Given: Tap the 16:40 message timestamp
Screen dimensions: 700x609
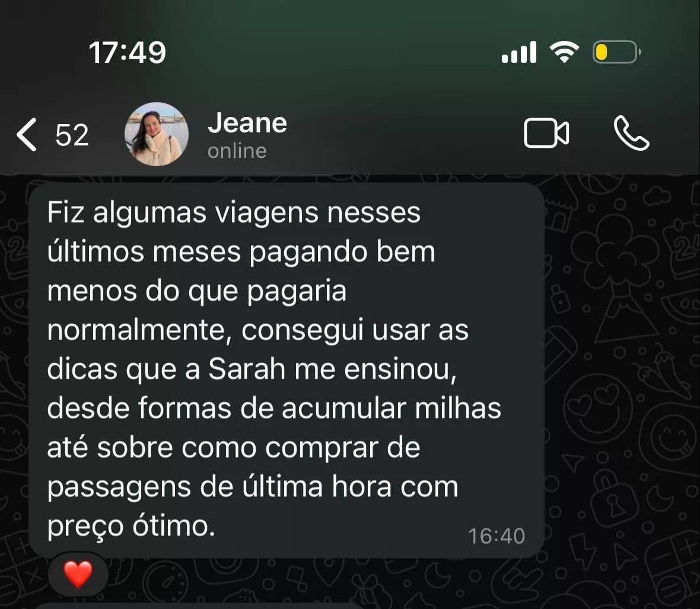Looking at the screenshot, I should [497, 536].
